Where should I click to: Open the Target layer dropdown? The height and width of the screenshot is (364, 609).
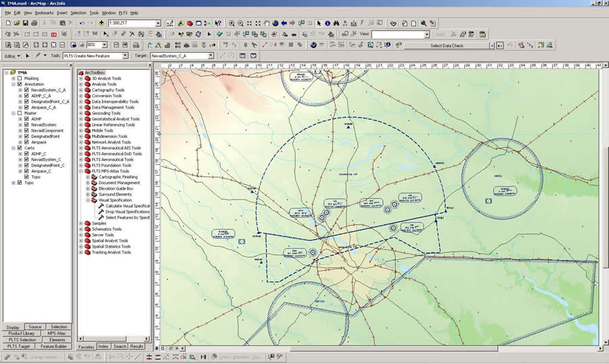[x=210, y=55]
